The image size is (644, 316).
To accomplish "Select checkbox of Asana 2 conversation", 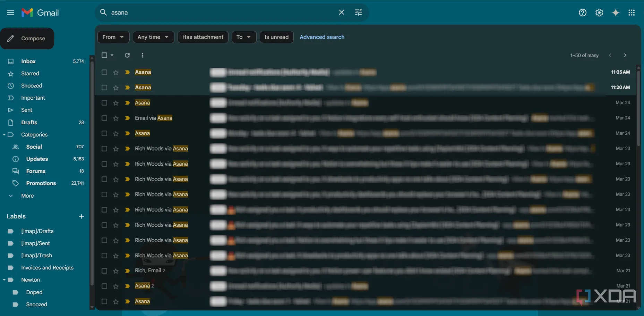I will pos(104,286).
